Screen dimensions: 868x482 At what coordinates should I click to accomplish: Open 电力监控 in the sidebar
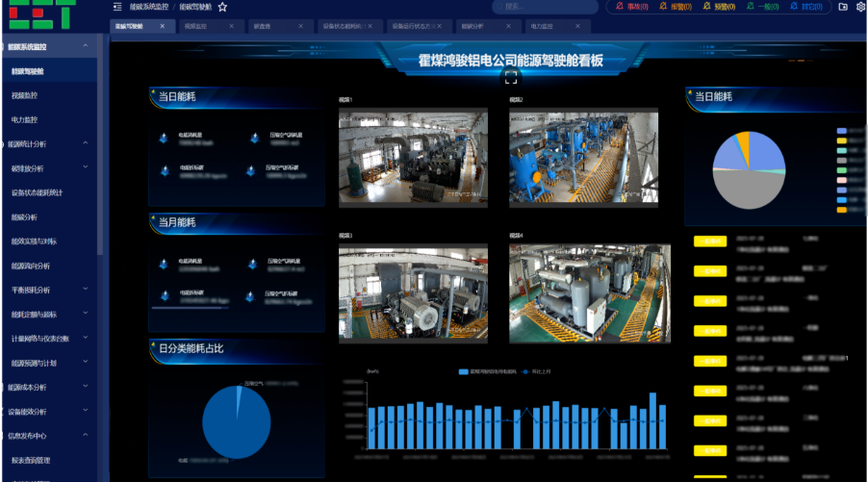24,119
